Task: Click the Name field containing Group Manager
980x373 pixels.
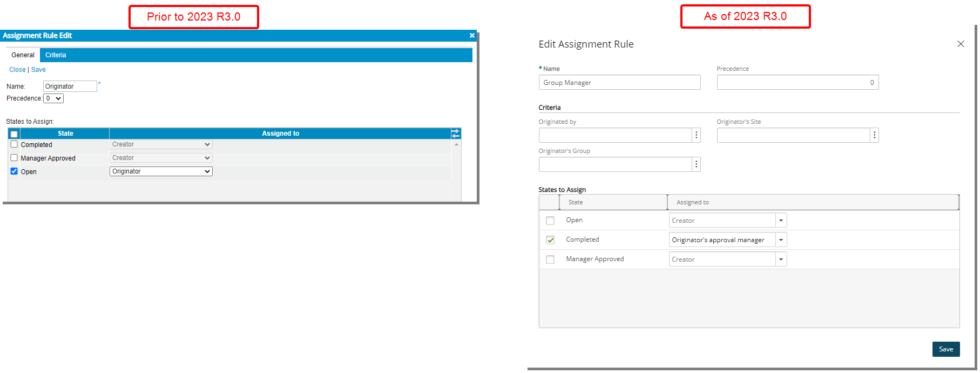Action: pyautogui.click(x=619, y=83)
